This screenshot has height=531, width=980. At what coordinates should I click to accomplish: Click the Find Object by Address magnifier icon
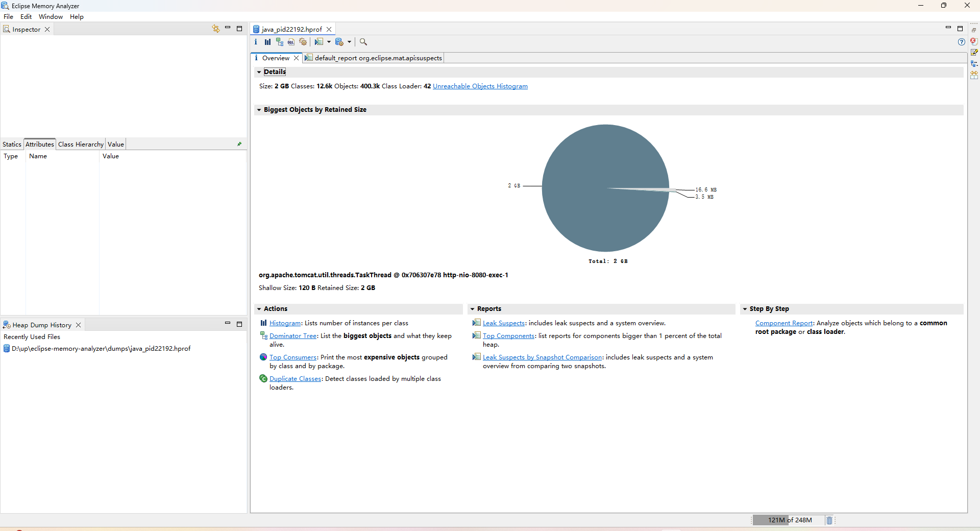(363, 42)
